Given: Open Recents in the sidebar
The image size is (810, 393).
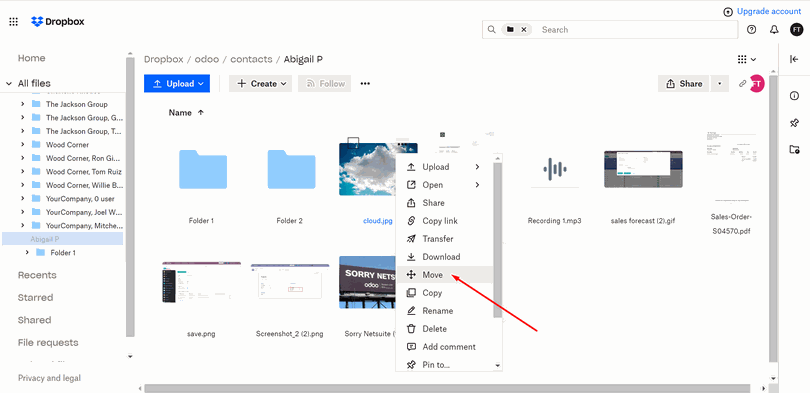Looking at the screenshot, I should [37, 275].
